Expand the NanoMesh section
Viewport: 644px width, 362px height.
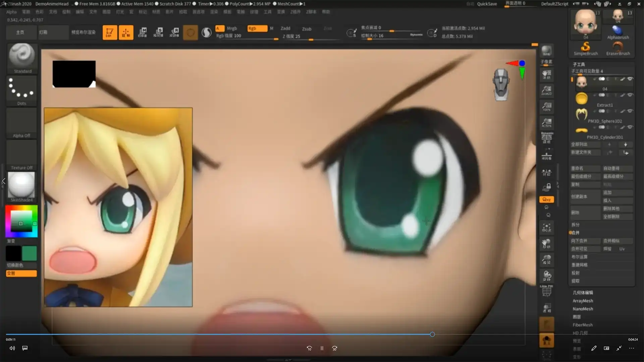[x=583, y=309]
